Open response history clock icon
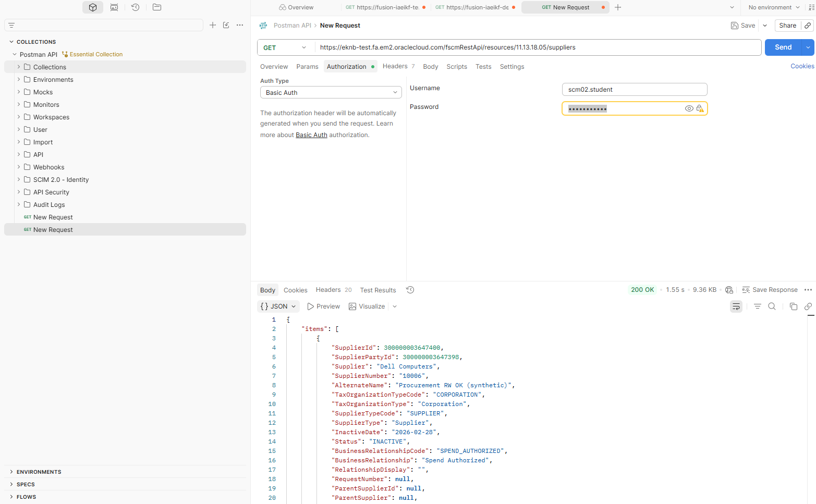 [x=410, y=290]
